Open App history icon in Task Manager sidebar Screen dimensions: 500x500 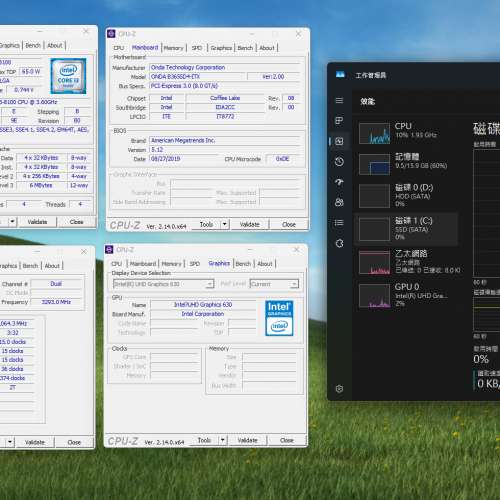(x=339, y=162)
